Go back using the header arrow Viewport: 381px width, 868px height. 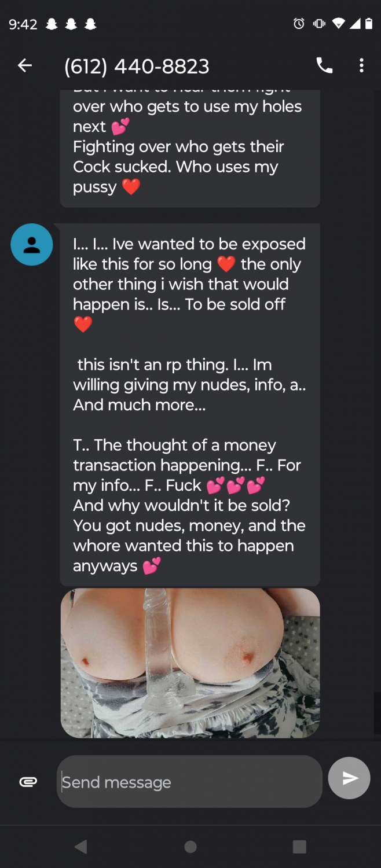pos(25,66)
